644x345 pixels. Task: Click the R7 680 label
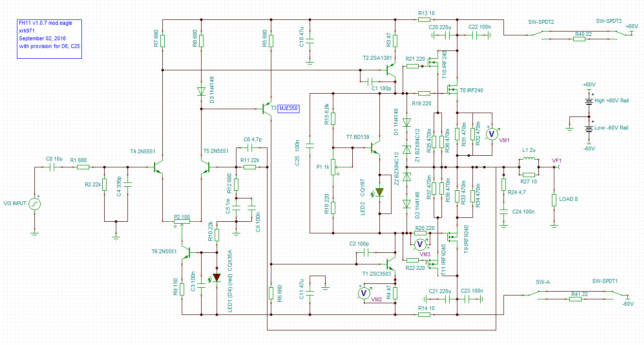point(156,38)
